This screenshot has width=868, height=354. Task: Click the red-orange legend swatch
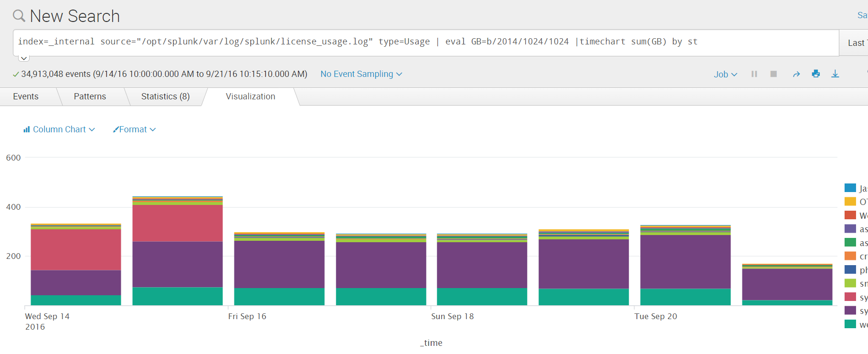(x=850, y=215)
